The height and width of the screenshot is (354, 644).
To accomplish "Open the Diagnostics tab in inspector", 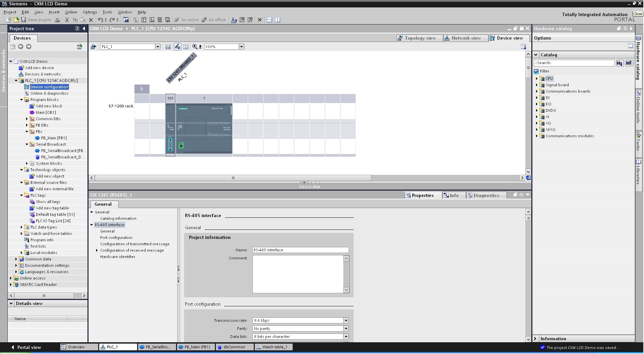I will (x=486, y=195).
